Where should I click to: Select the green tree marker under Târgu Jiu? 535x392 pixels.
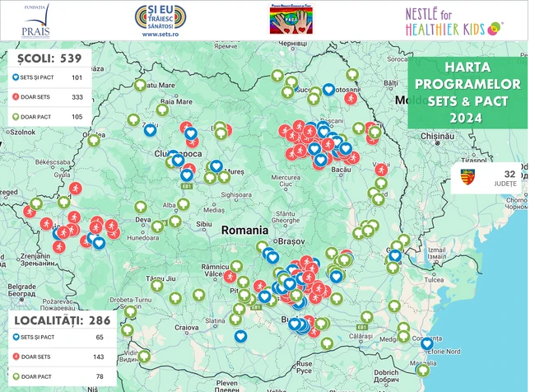157,285
